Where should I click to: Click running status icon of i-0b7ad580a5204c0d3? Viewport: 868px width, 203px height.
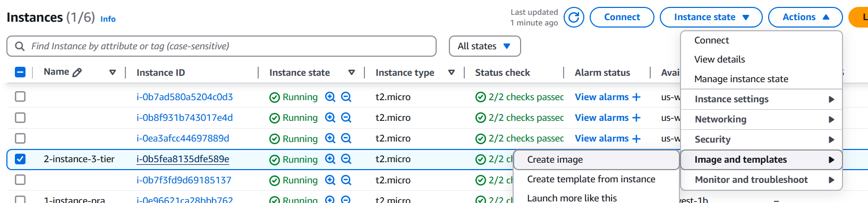click(275, 98)
